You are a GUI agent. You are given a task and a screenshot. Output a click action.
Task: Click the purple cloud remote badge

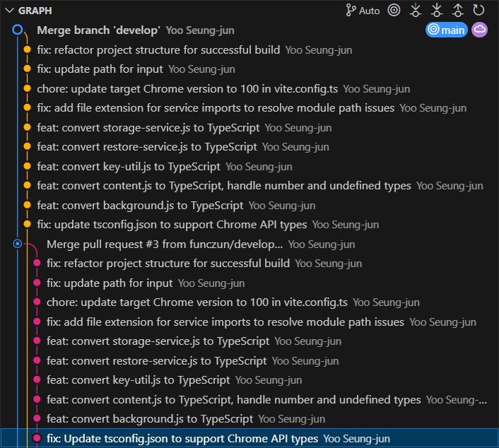point(480,30)
